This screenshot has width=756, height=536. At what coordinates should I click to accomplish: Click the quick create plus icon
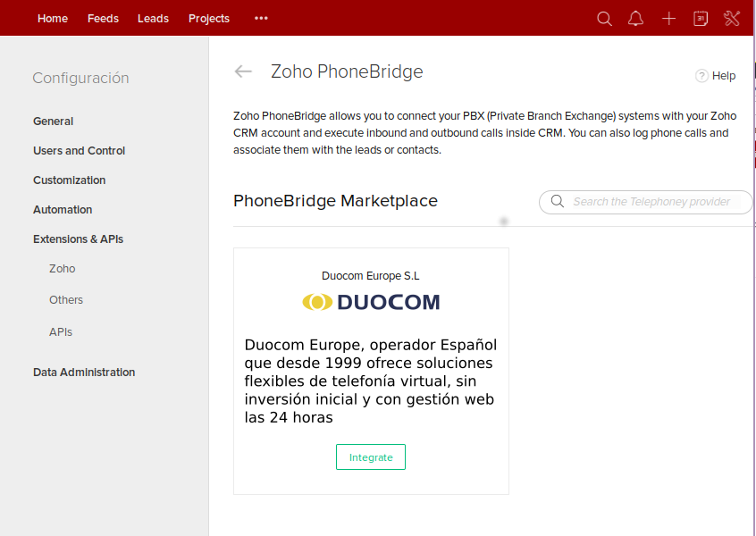[x=668, y=18]
